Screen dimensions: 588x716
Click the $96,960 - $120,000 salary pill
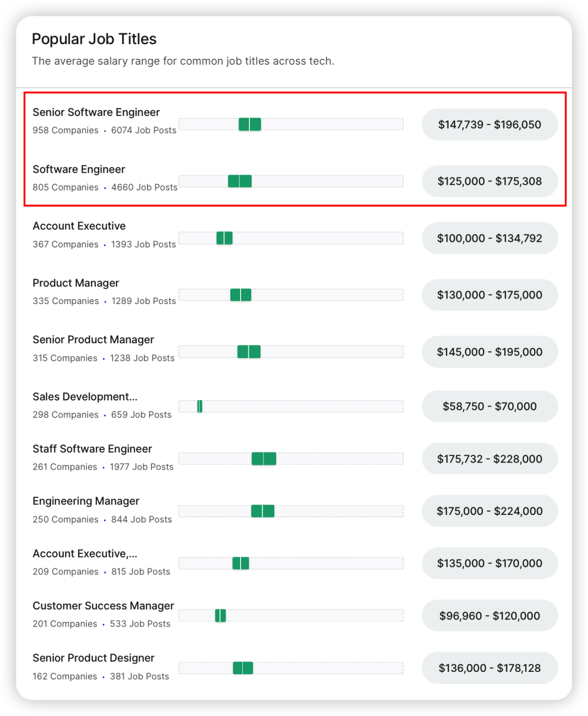tap(489, 616)
